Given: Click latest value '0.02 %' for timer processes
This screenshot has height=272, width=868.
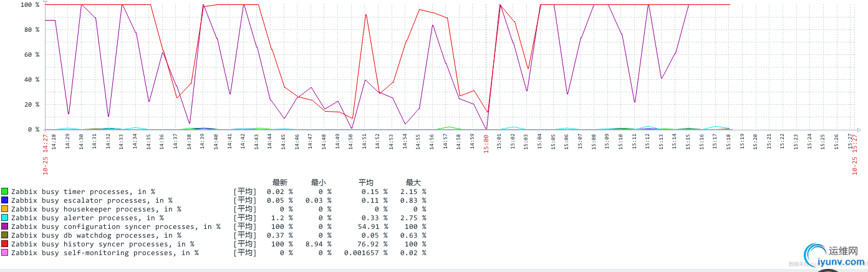Looking at the screenshot, I should 279,192.
